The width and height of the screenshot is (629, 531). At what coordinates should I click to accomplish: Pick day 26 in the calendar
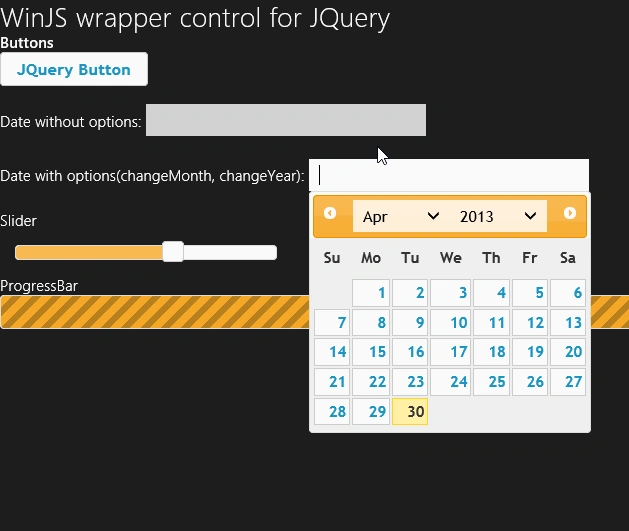click(x=530, y=382)
